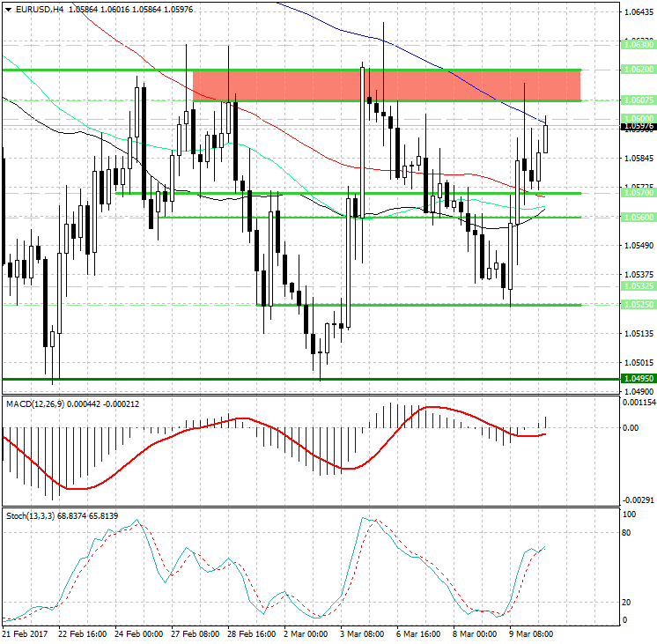Select the 1.06075 level price label
657x644 pixels.
pyautogui.click(x=639, y=100)
